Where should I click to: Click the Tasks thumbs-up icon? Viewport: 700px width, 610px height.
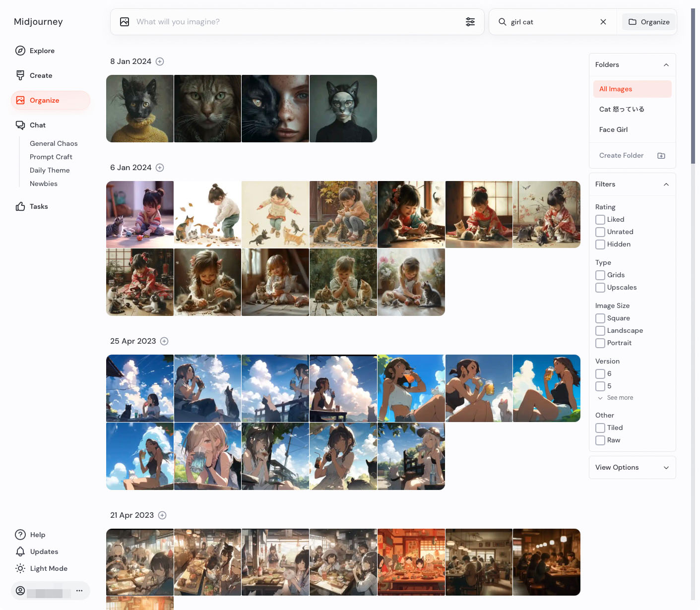coord(20,206)
